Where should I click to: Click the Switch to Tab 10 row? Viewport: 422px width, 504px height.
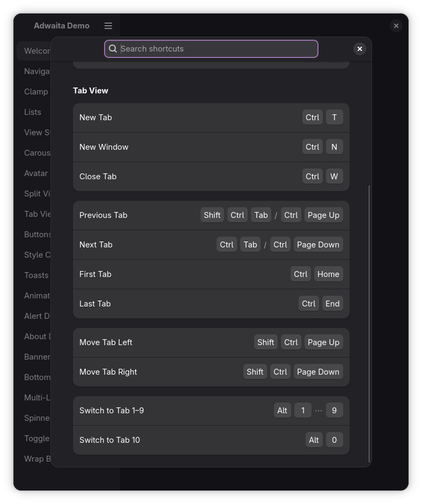(x=211, y=440)
